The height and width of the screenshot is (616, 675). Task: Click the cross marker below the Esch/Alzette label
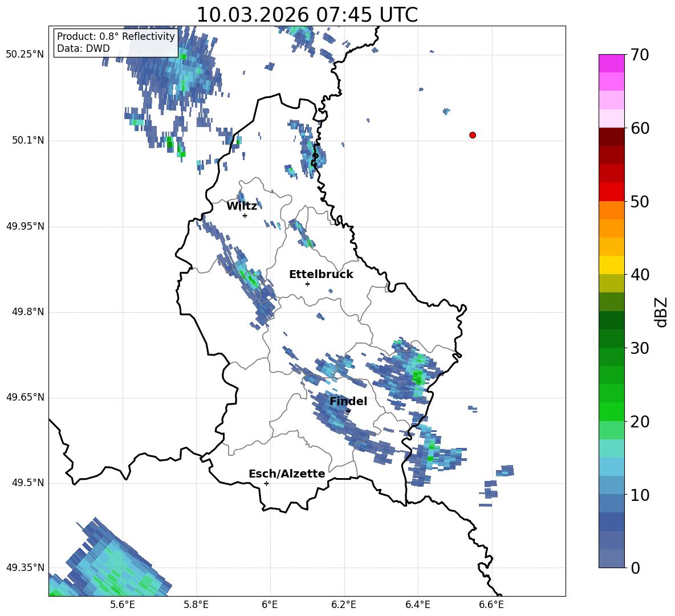coord(266,483)
